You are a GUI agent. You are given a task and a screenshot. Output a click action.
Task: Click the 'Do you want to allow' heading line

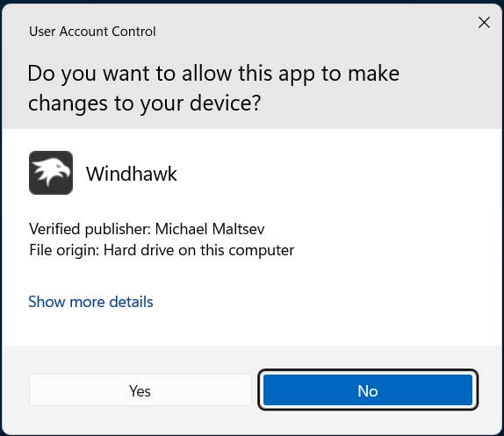click(213, 74)
